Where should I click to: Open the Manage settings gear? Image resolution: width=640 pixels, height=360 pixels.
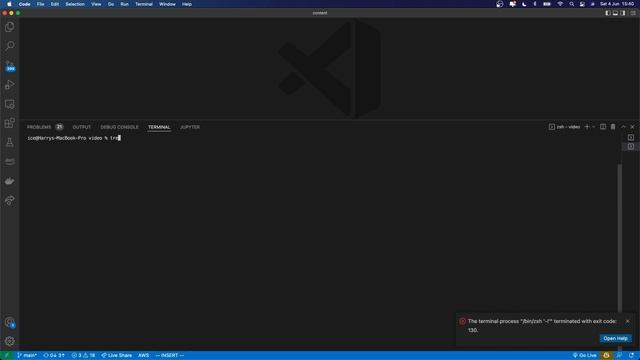pos(10,341)
